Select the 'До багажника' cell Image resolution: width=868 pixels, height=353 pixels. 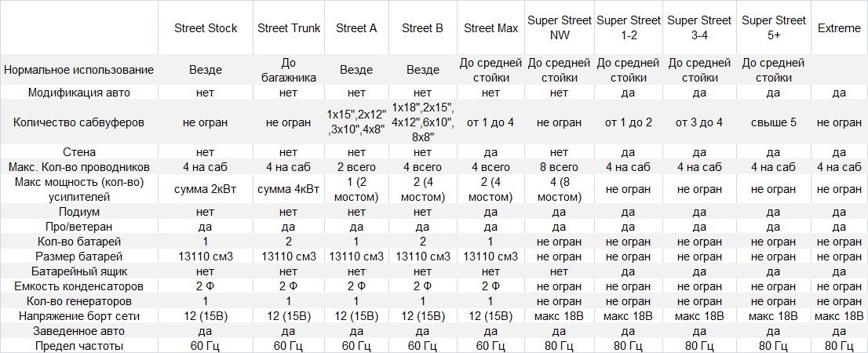(x=289, y=70)
